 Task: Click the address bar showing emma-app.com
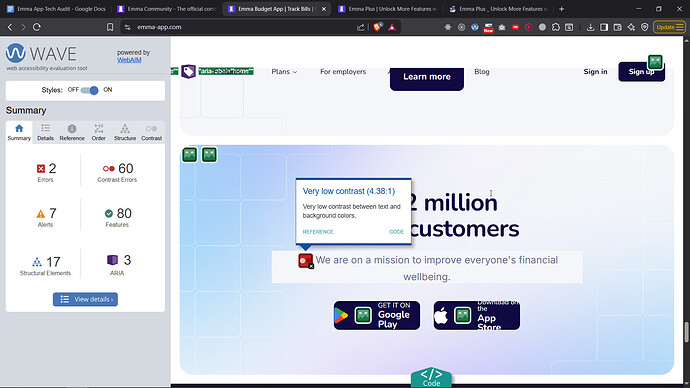click(x=238, y=27)
